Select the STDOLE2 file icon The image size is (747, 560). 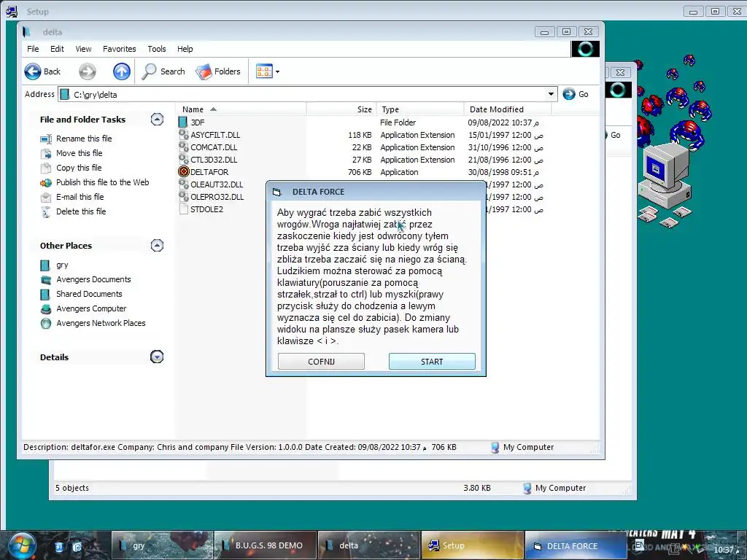pos(183,209)
